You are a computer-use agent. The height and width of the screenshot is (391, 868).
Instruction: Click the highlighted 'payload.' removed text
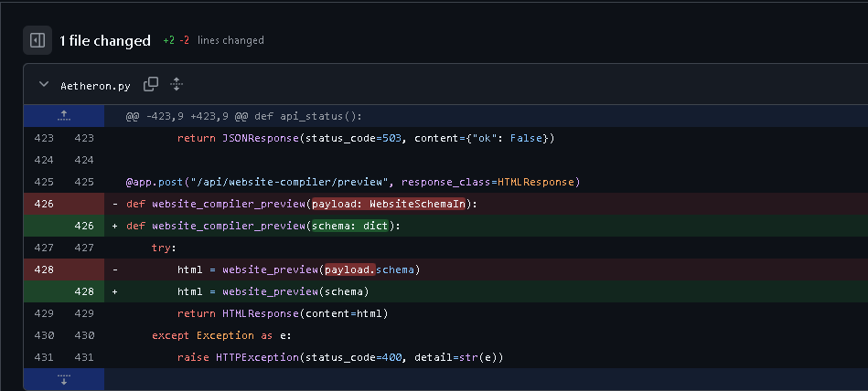(x=350, y=269)
